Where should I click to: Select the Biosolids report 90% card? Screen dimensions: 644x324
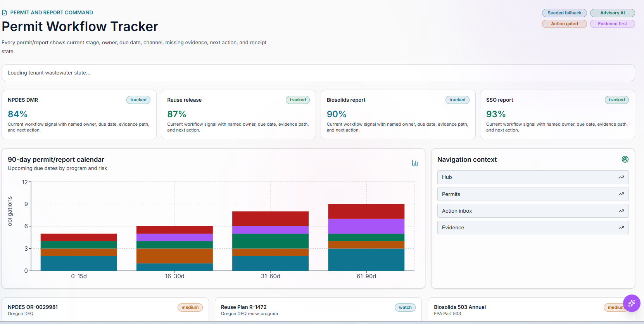[398, 114]
